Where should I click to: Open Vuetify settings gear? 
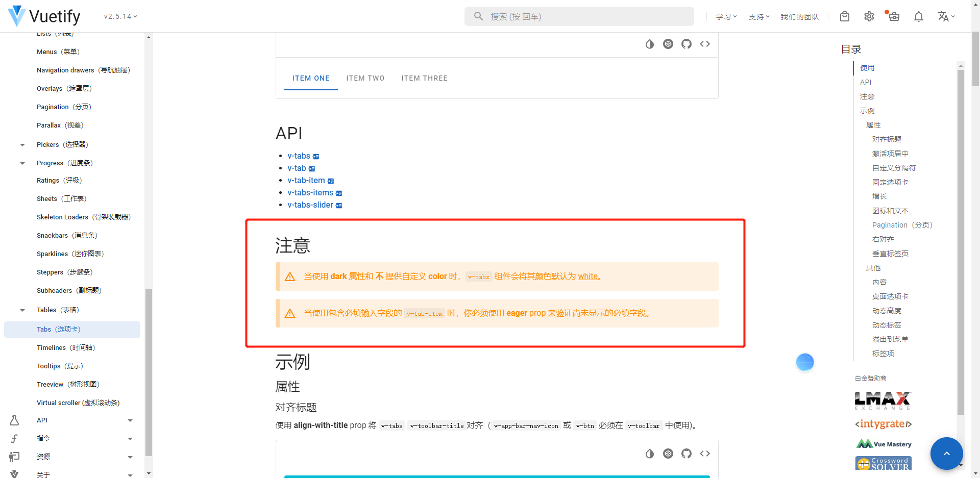coord(869,16)
